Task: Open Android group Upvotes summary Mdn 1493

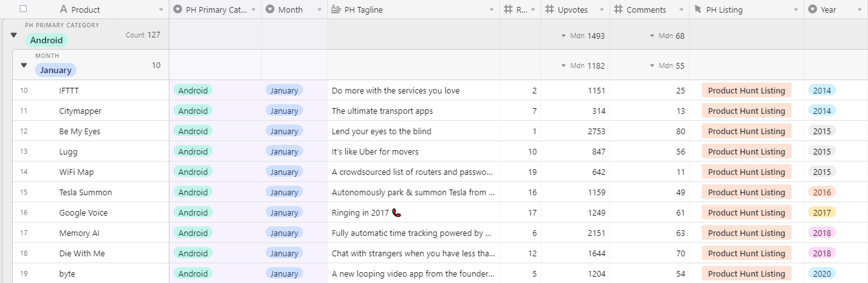Action: [x=583, y=36]
